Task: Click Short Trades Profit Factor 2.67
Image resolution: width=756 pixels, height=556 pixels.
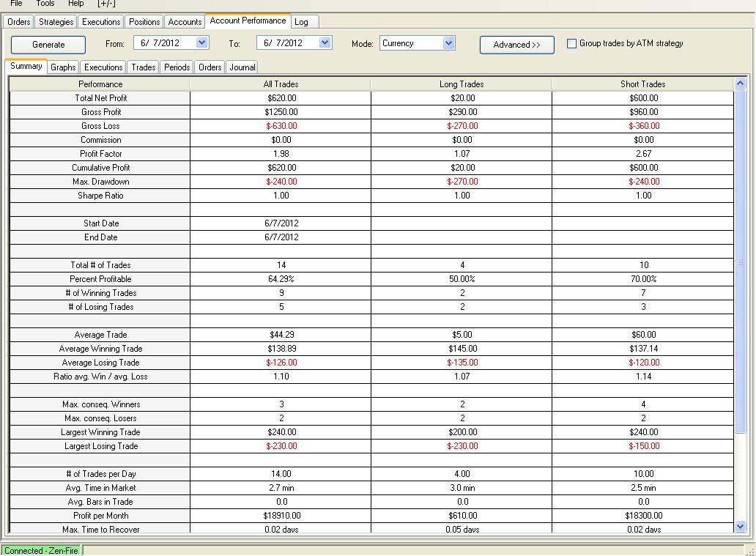Action: coord(644,154)
